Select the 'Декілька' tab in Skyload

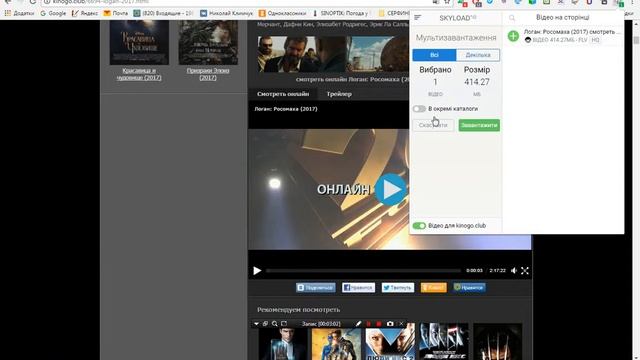coord(478,55)
